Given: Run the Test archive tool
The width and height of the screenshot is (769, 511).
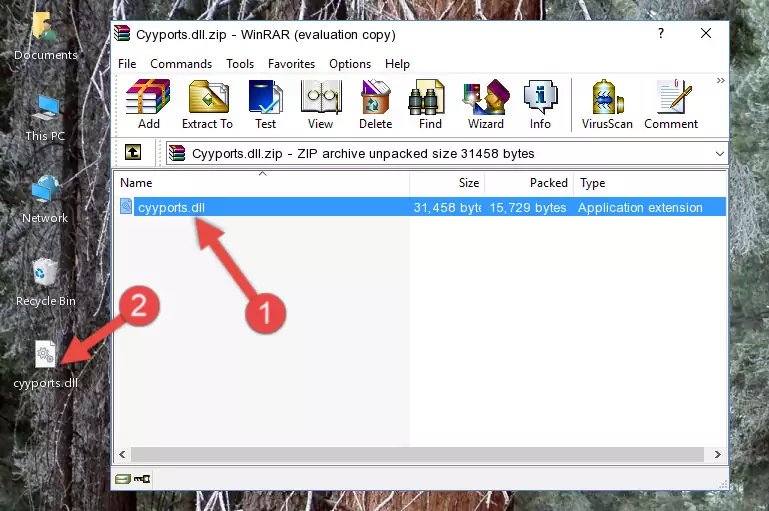Looking at the screenshot, I should tap(265, 104).
